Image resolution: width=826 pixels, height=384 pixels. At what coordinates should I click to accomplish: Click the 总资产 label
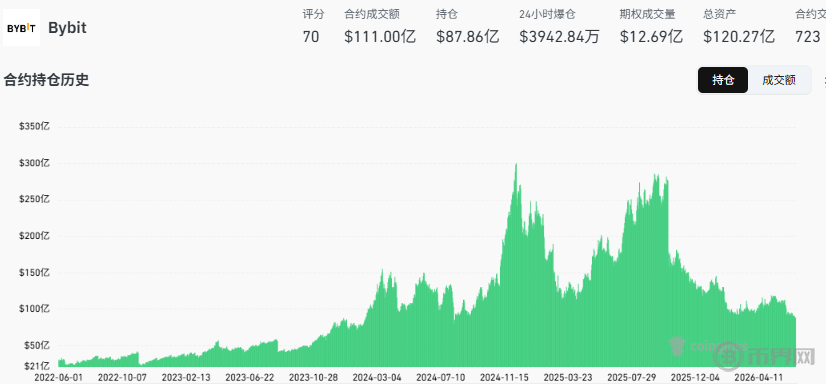pos(720,14)
